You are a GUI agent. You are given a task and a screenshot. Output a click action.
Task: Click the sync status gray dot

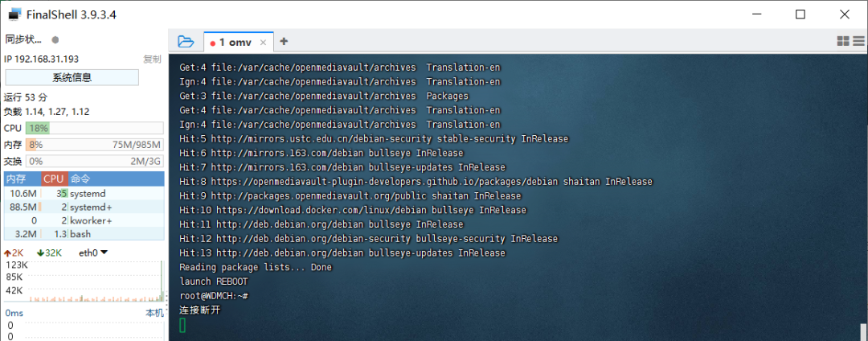(x=55, y=40)
